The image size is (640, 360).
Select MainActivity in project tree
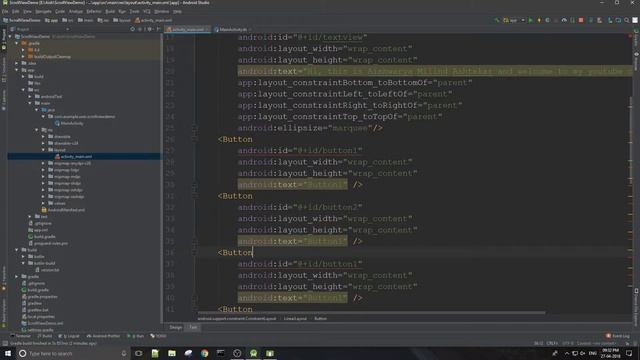click(72, 123)
